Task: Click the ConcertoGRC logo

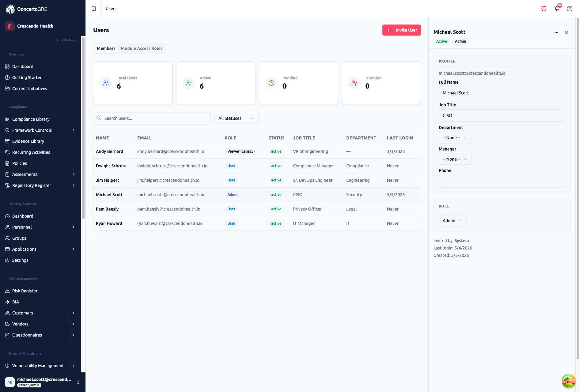Action: pos(27,9)
